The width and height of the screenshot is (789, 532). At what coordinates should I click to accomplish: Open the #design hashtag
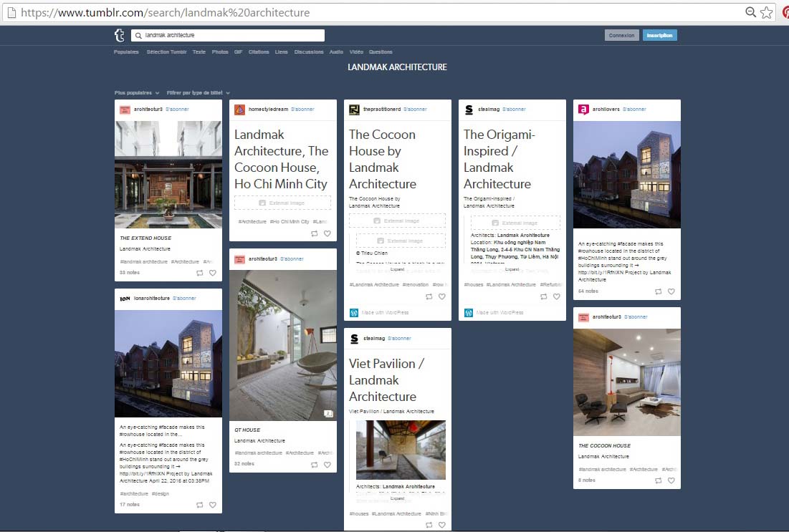click(x=161, y=494)
